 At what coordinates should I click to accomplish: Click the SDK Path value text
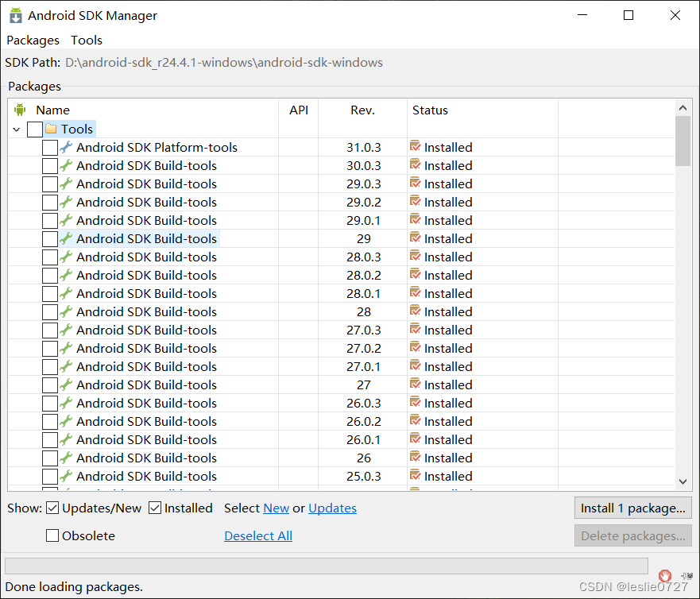click(x=224, y=63)
